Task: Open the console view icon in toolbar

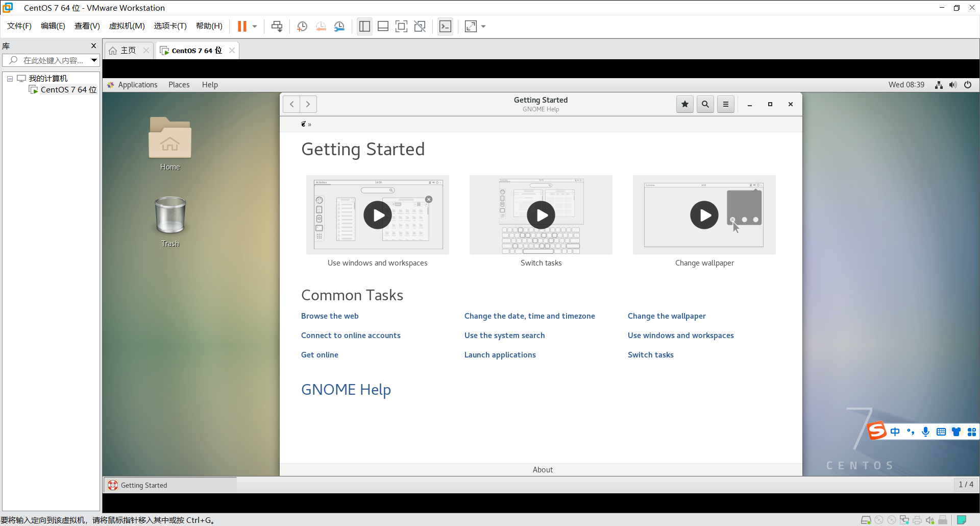Action: [x=445, y=27]
